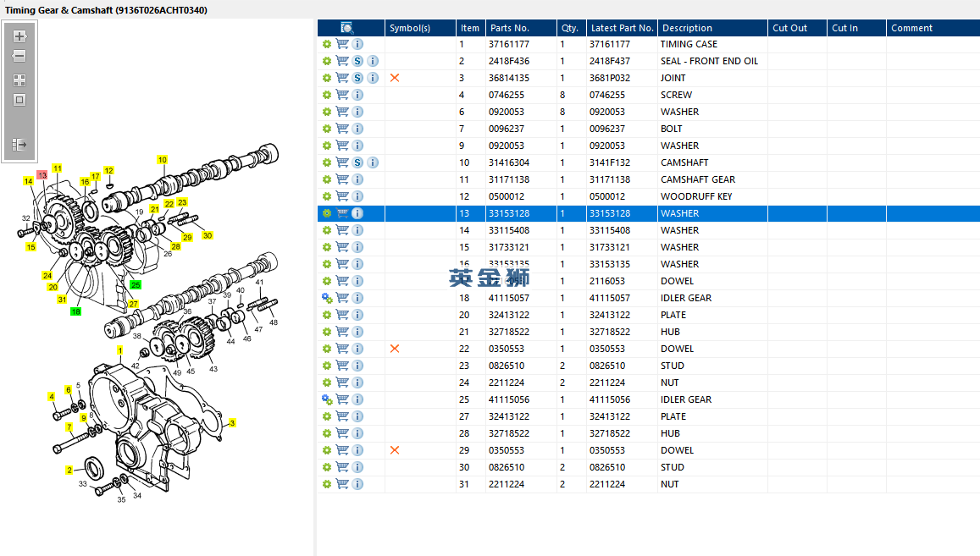
Task: Click the list export arrow icon
Action: pyautogui.click(x=19, y=145)
